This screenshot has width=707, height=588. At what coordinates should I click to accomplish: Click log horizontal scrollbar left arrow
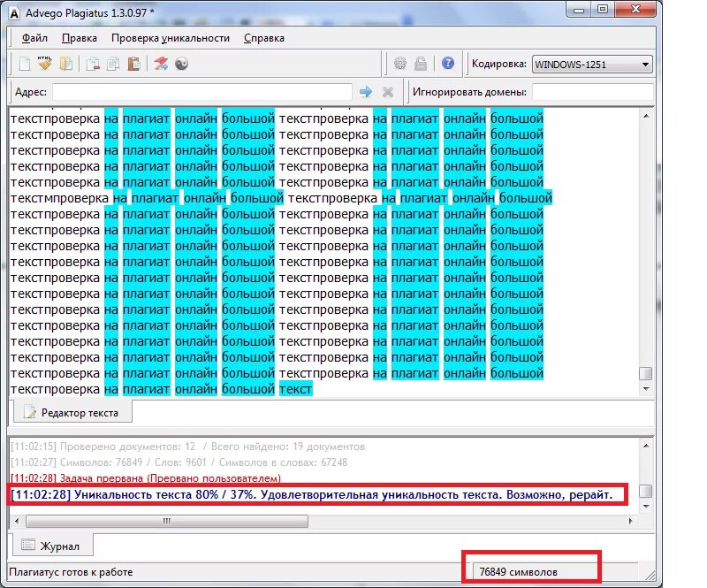click(17, 521)
